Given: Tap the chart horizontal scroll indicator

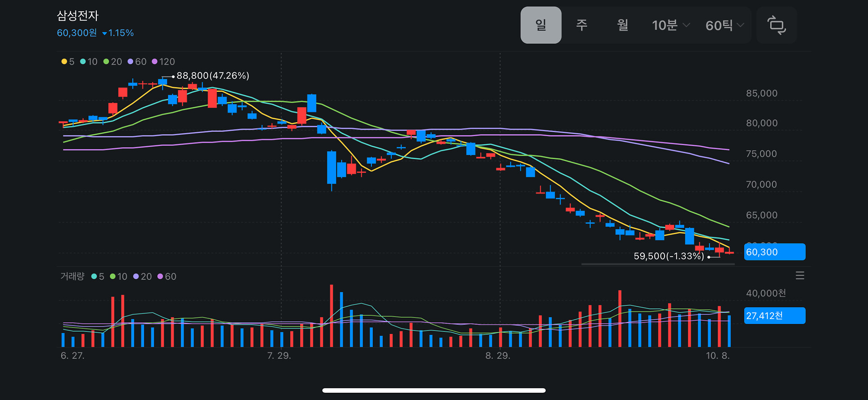Looking at the screenshot, I should (658, 264).
